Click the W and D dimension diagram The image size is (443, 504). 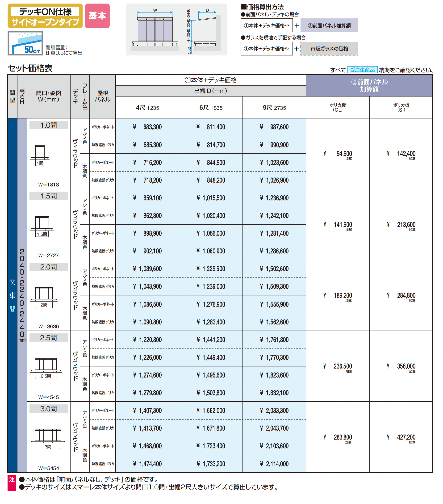click(176, 29)
